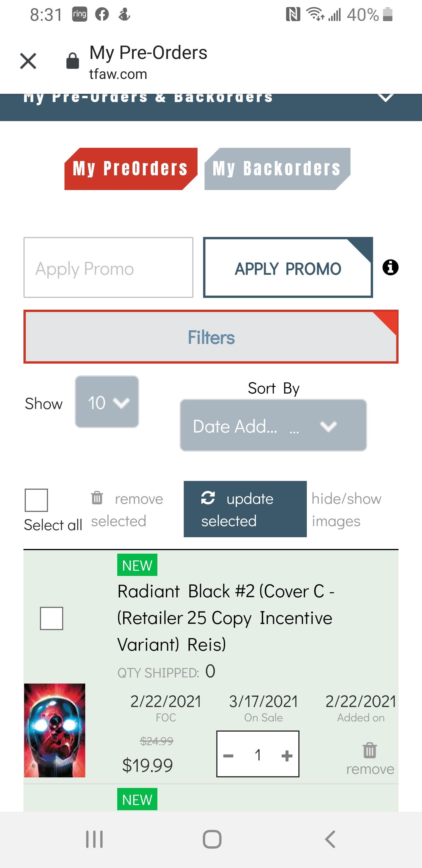
Task: Open the Sort By Date Added dropdown
Action: point(273,425)
